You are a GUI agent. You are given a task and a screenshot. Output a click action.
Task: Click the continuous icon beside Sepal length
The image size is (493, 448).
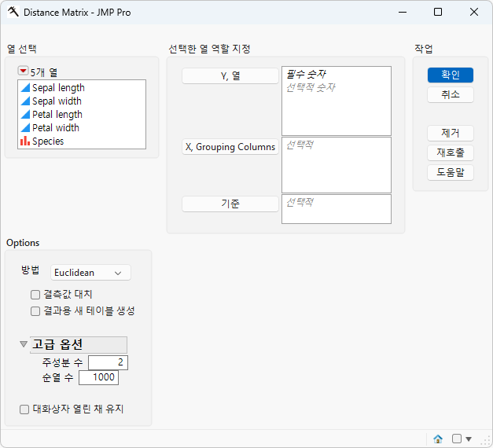pyautogui.click(x=25, y=87)
